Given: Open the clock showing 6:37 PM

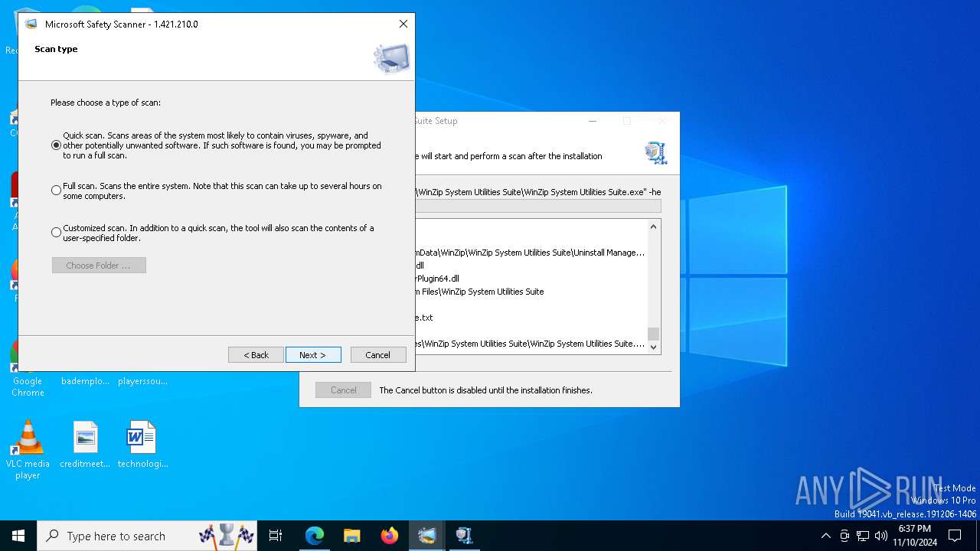Looking at the screenshot, I should pos(915,536).
